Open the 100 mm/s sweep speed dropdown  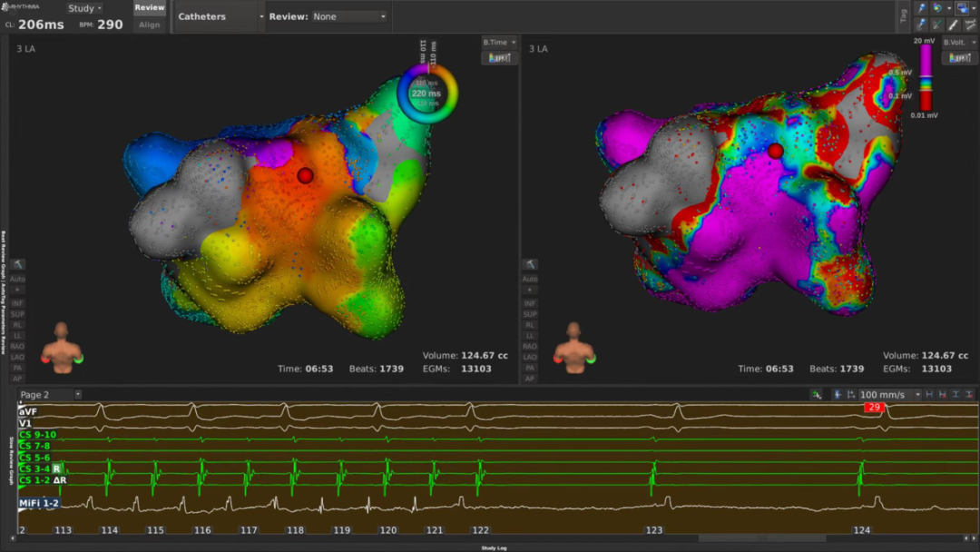coord(889,395)
